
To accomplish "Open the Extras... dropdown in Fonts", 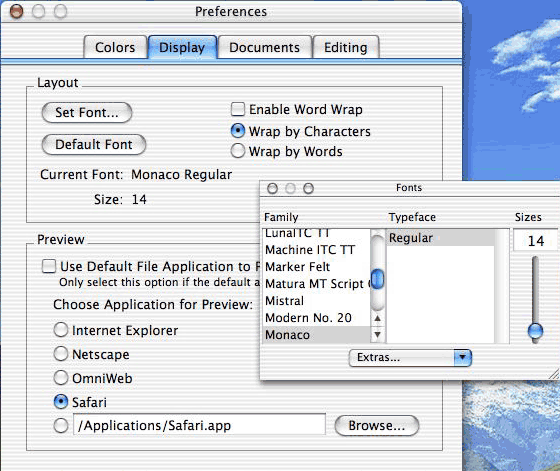I will tap(410, 358).
